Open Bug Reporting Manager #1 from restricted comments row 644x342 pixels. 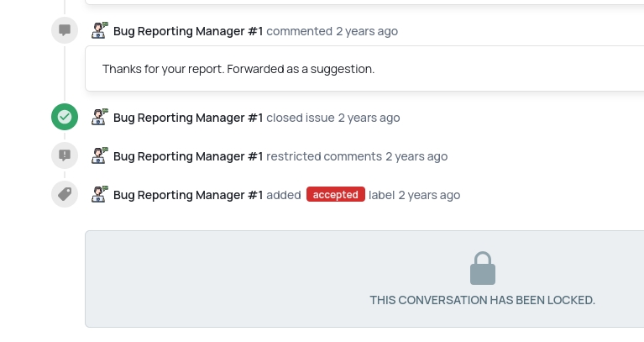click(x=188, y=156)
